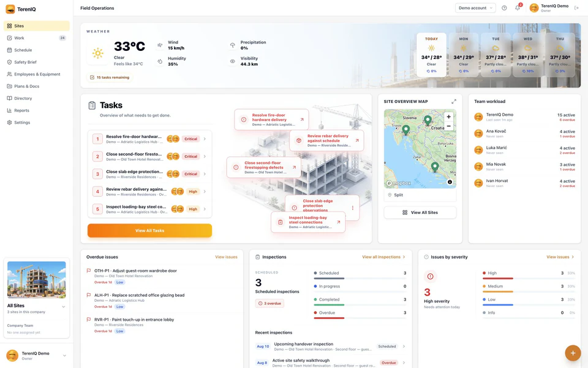Open View issues link in Issues by severity
Viewport: 588px width, 368px height.
pyautogui.click(x=560, y=257)
